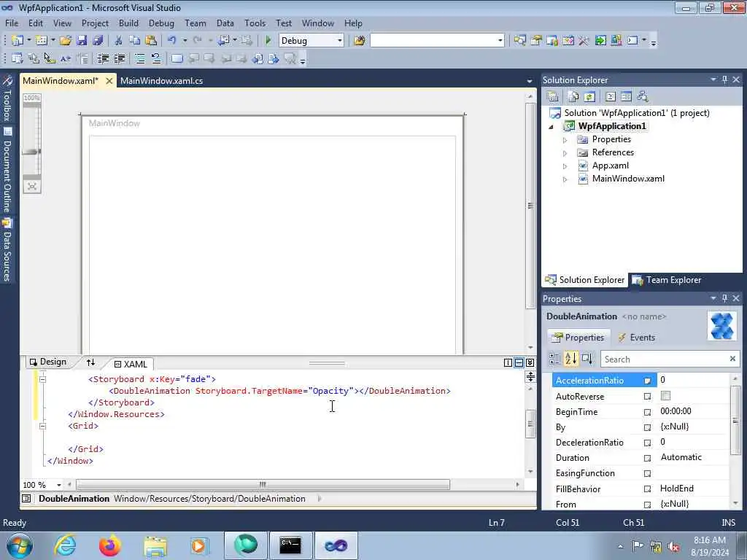The width and height of the screenshot is (747, 560).
Task: Click the property marker beside FillBehavior
Action: tap(648, 489)
